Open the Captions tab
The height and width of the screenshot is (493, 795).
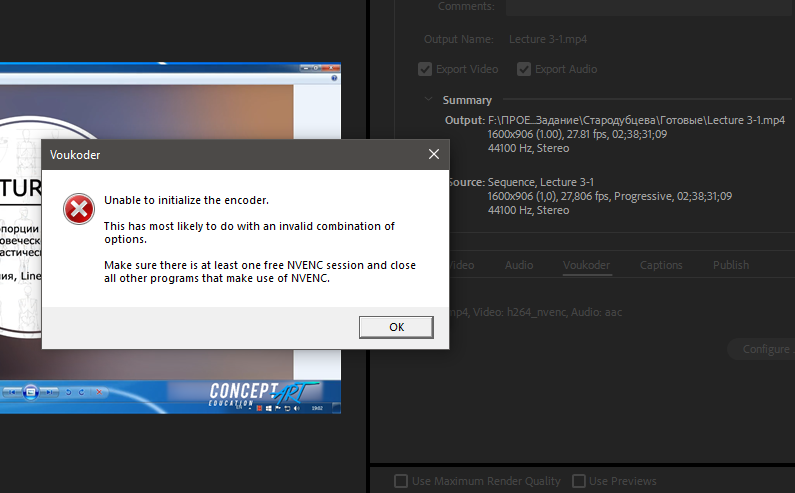[661, 265]
